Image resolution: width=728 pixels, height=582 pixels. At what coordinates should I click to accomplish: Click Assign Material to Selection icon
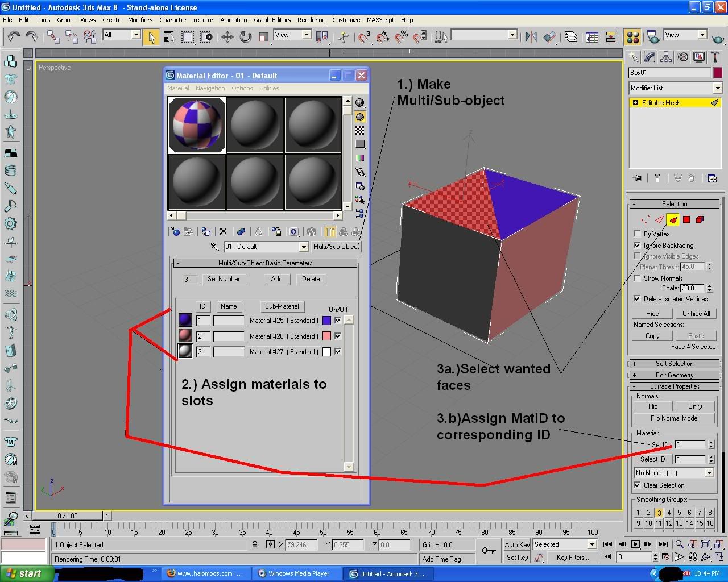[x=205, y=232]
